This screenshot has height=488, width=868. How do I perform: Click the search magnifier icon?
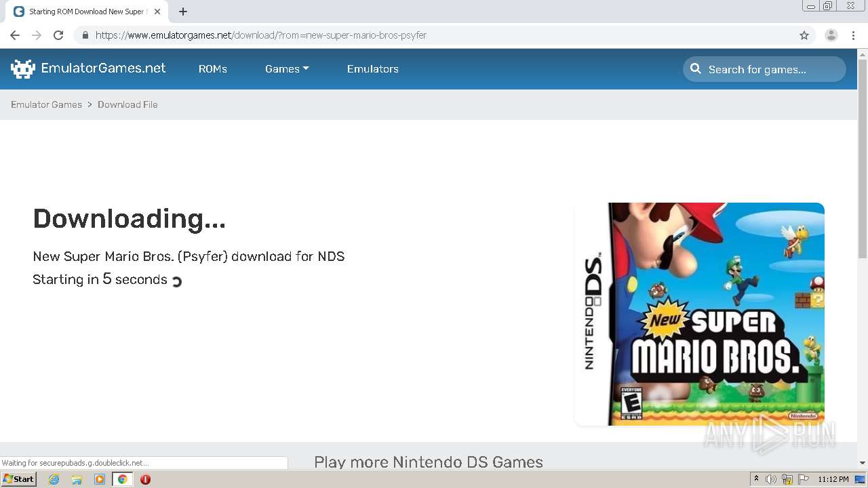[696, 68]
